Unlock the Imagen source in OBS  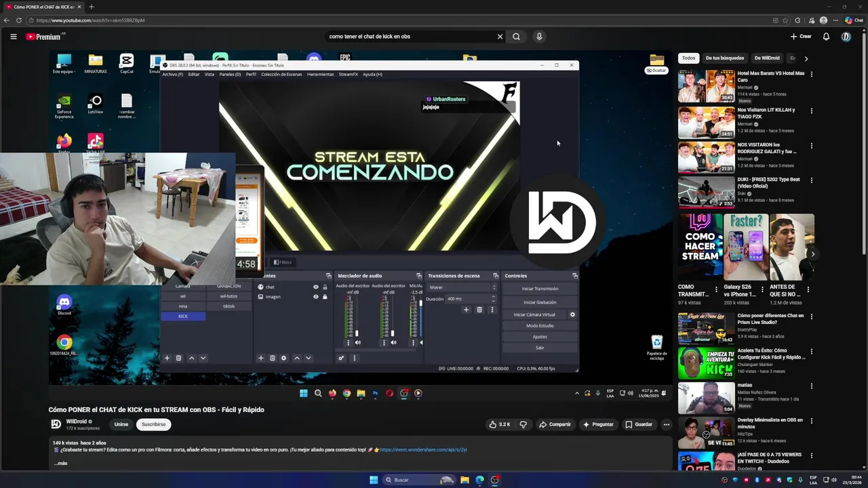click(x=325, y=297)
